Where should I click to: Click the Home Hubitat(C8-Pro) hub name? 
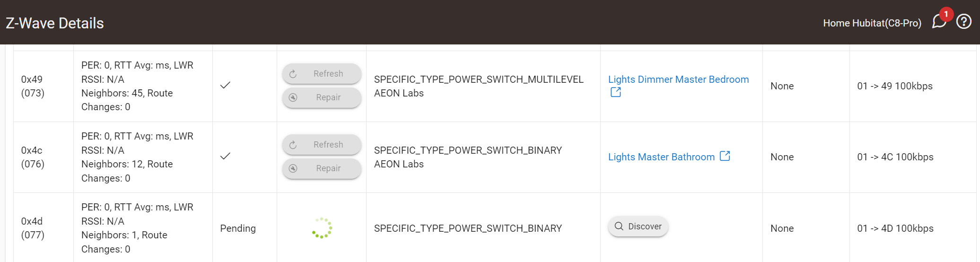(872, 23)
